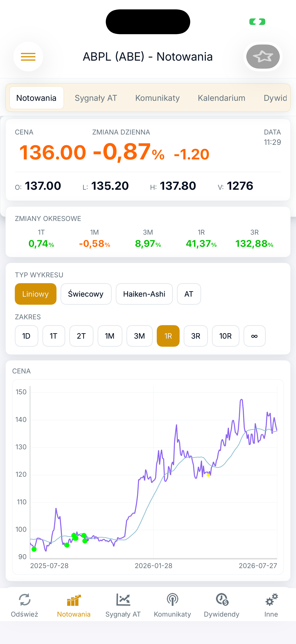This screenshot has width=296, height=644.
Task: Open Notowania in bottom navigation bar
Action: [74, 605]
